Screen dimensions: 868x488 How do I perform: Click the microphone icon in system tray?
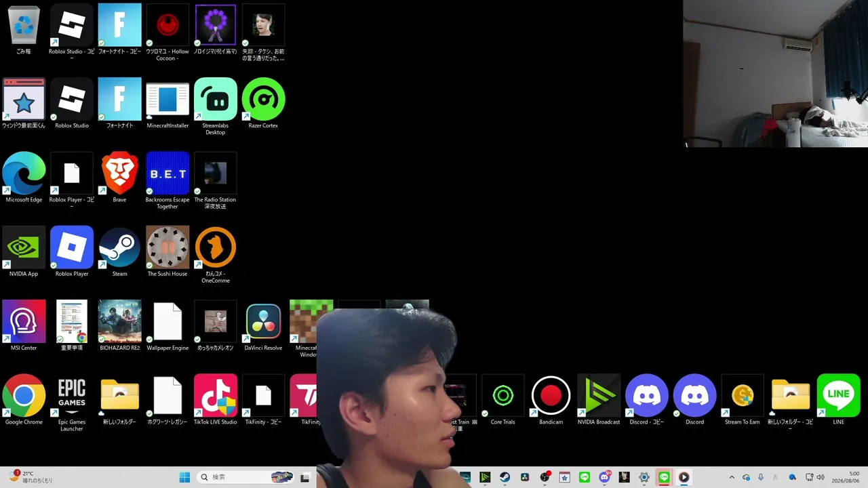[761, 477]
